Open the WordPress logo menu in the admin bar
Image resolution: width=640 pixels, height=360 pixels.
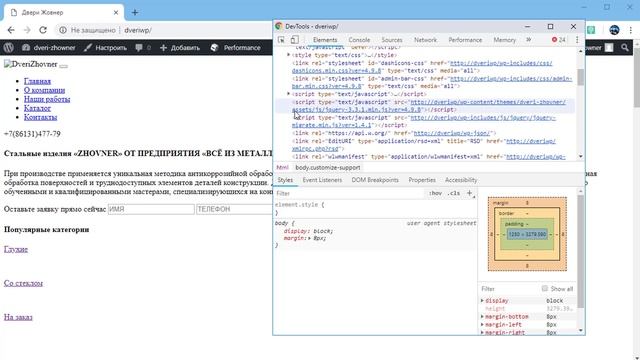click(9, 48)
